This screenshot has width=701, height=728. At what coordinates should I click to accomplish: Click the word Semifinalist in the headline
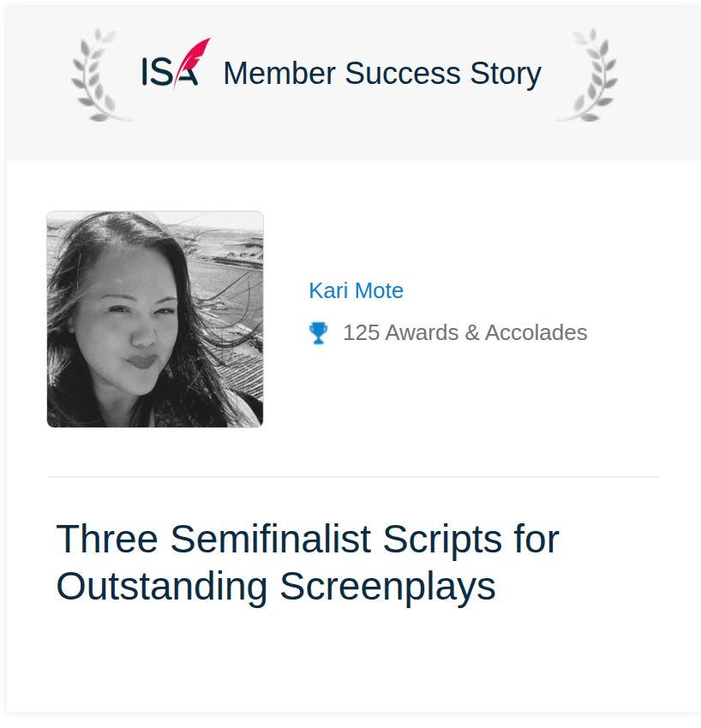tap(271, 539)
